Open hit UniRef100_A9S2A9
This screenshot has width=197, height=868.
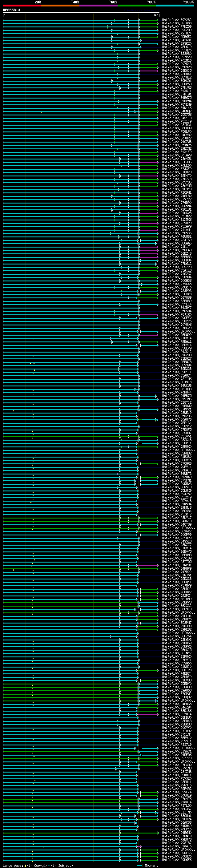[177, 30]
